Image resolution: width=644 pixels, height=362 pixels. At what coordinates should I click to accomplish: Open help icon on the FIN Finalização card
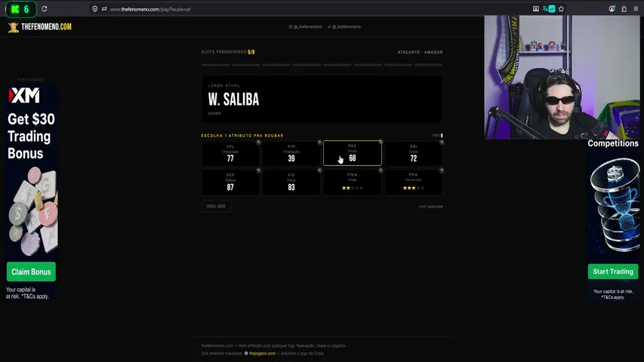(319, 143)
